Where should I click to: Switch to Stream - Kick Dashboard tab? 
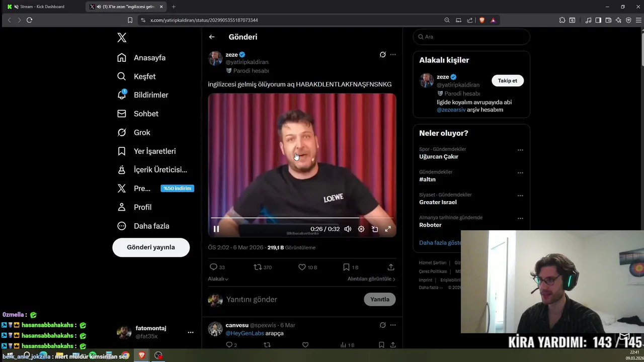pyautogui.click(x=43, y=7)
